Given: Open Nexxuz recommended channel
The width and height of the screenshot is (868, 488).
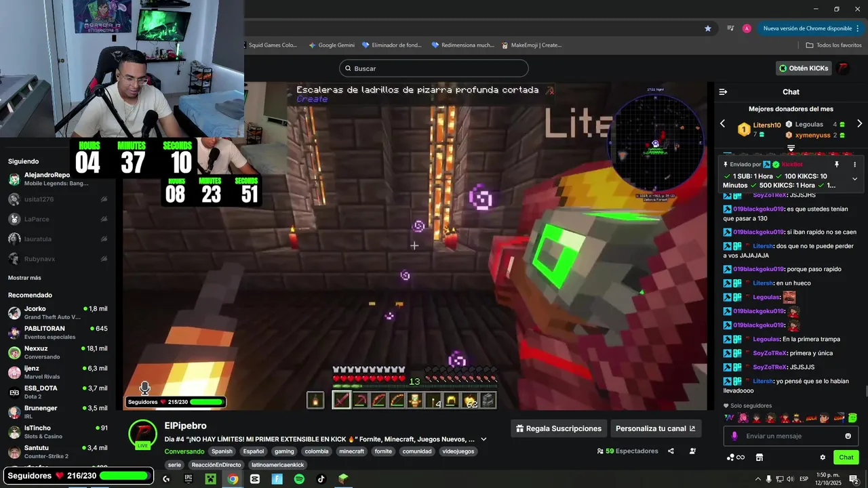Looking at the screenshot, I should (58, 352).
